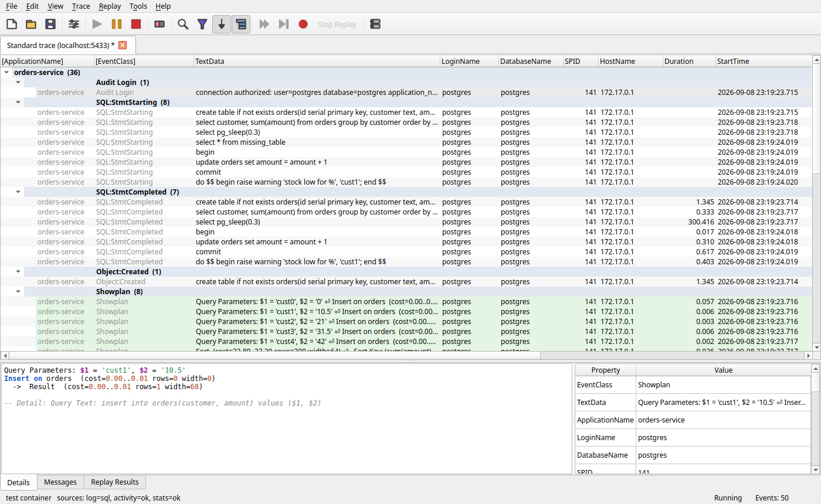Image resolution: width=821 pixels, height=504 pixels.
Task: Click the disabled Stop Replay button
Action: 337,24
